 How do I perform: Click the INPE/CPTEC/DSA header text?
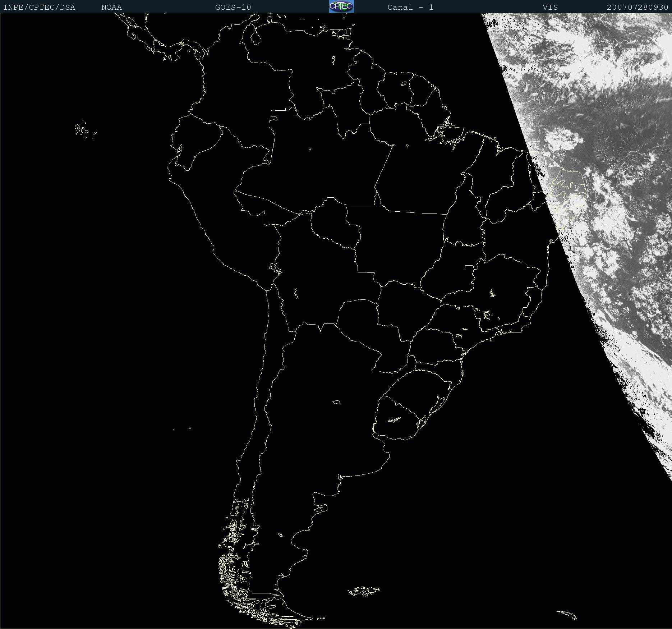[x=39, y=7]
